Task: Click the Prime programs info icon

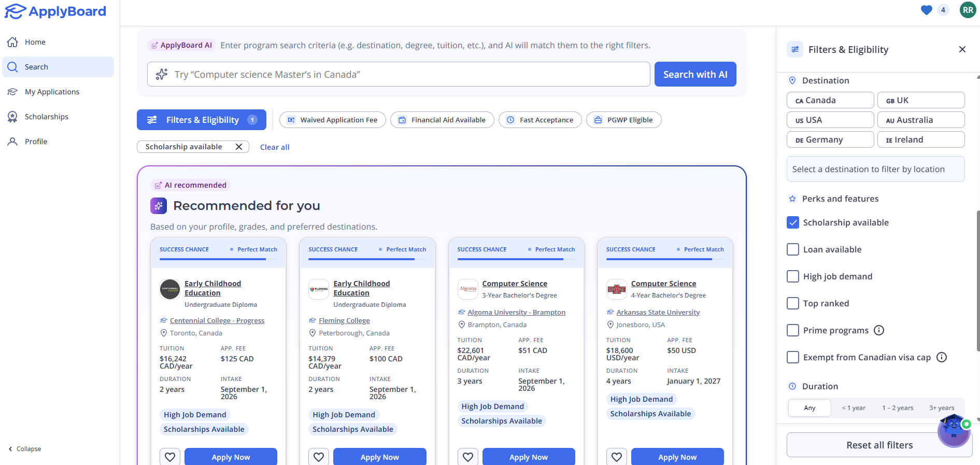Action: 879,330
